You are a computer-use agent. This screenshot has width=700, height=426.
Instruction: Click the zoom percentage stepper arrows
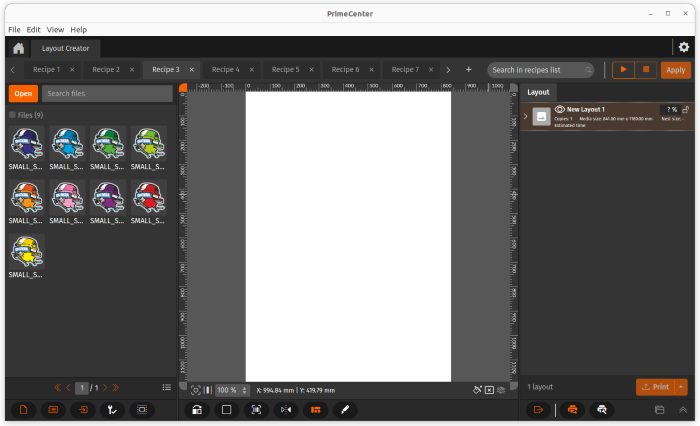click(244, 390)
